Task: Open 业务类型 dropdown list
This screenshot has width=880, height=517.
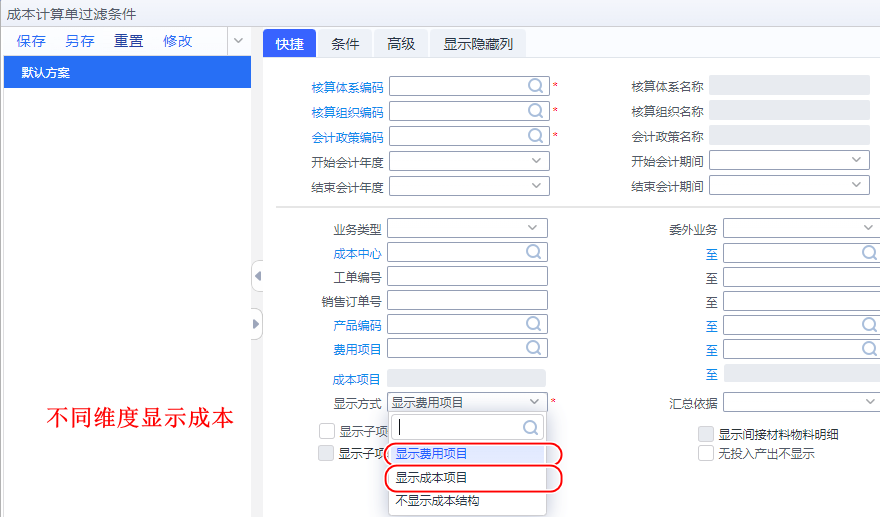Action: [534, 228]
